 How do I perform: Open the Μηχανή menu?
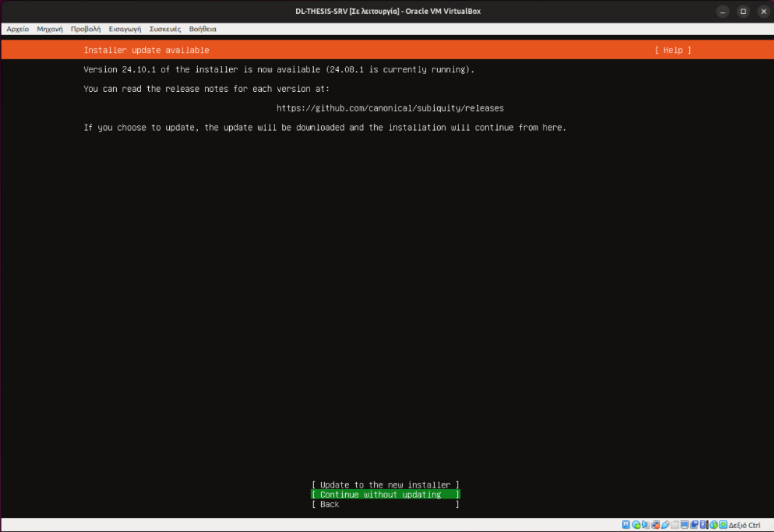(50, 29)
